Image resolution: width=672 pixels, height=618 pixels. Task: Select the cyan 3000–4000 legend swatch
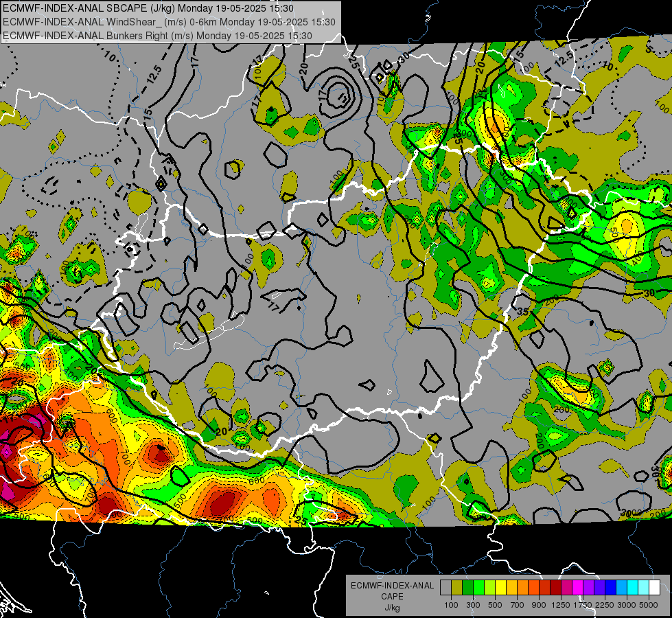(x=633, y=587)
